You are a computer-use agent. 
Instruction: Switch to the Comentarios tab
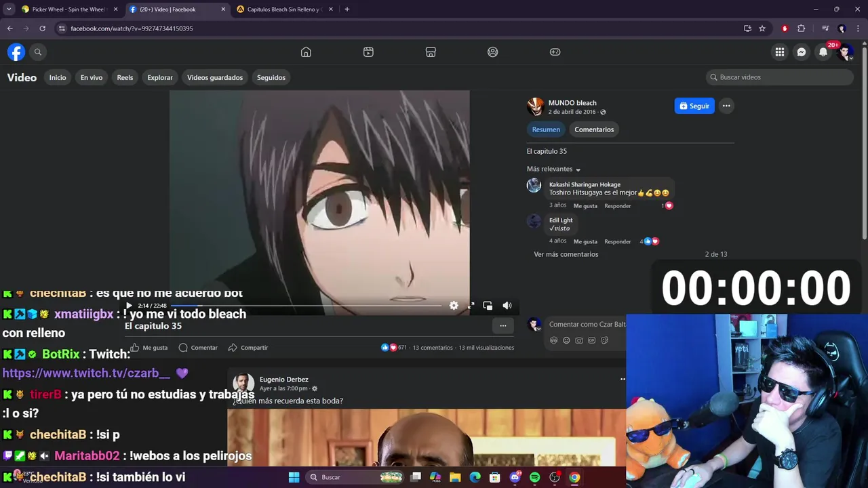click(594, 129)
